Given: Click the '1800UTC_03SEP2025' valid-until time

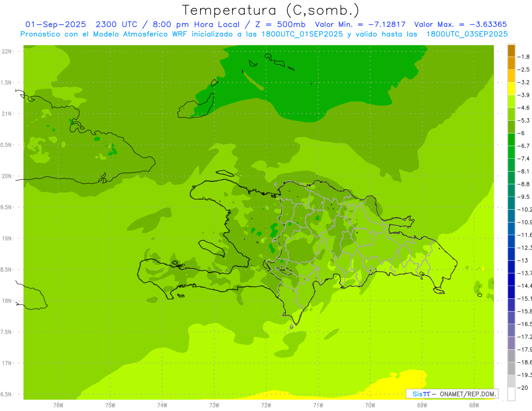Looking at the screenshot, I should 467,34.
